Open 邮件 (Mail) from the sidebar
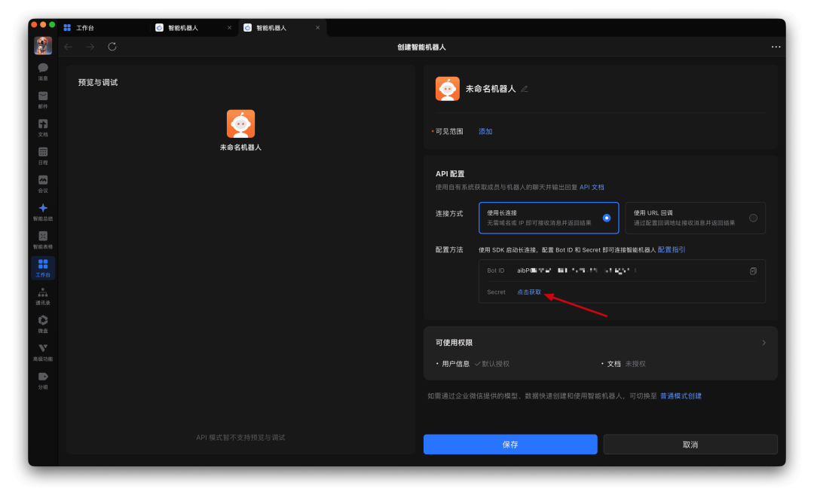Image resolution: width=814 pixels, height=504 pixels. (43, 99)
